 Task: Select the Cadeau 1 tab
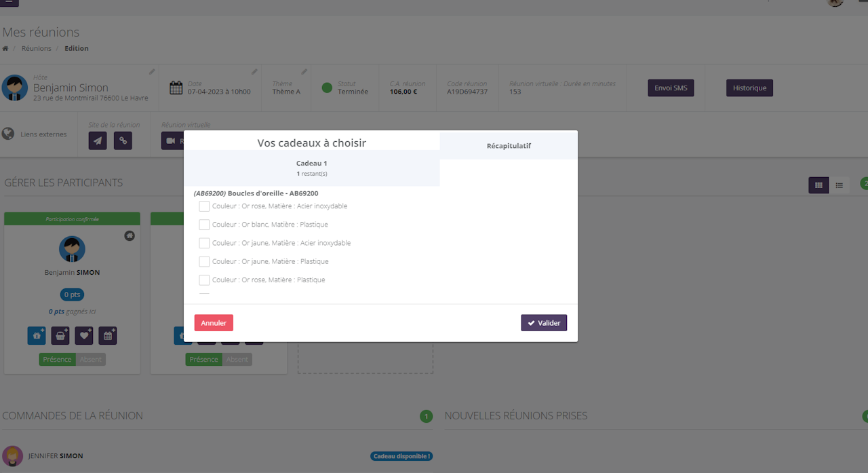pyautogui.click(x=312, y=168)
